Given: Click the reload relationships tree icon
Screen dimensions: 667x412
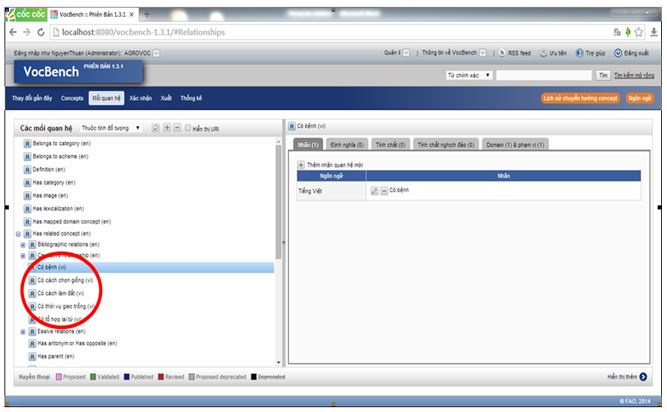Looking at the screenshot, I should pos(156,128).
